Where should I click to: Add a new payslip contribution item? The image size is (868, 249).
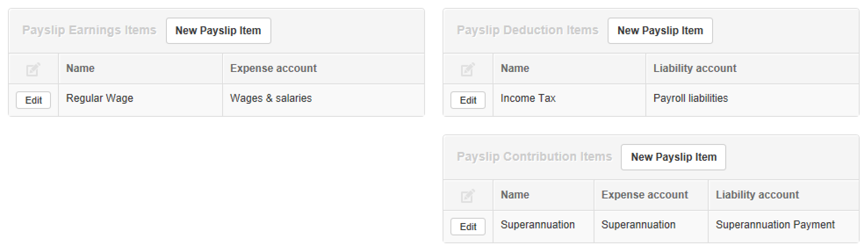pyautogui.click(x=673, y=157)
